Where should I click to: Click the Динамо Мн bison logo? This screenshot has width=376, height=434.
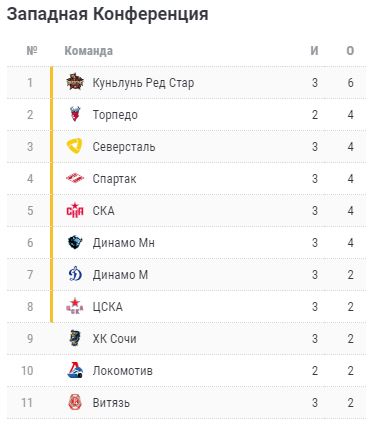[75, 242]
